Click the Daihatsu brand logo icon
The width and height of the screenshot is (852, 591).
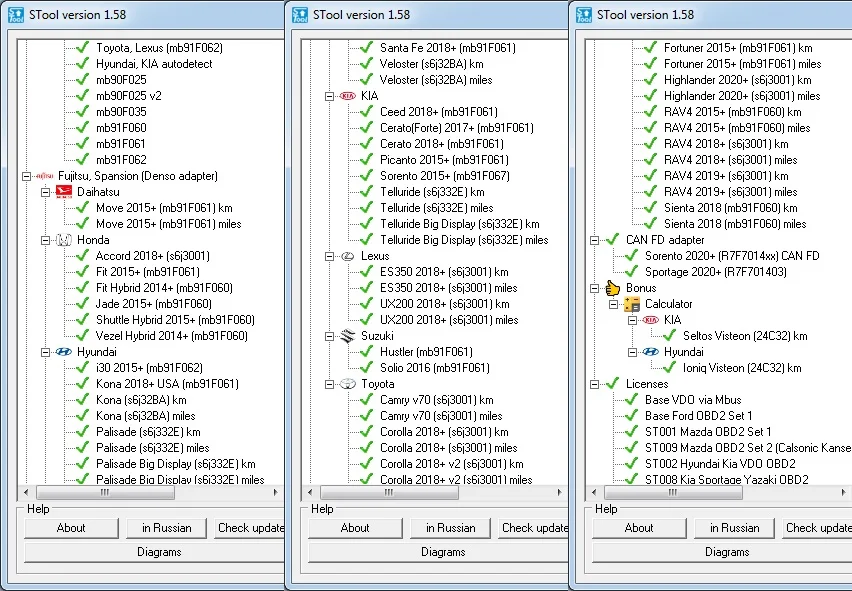pos(64,192)
